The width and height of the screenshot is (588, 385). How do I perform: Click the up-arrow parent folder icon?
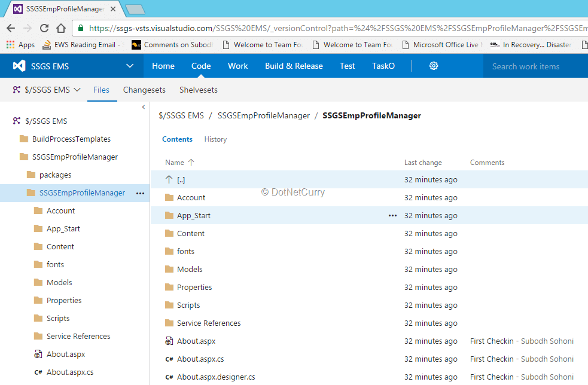click(x=169, y=179)
